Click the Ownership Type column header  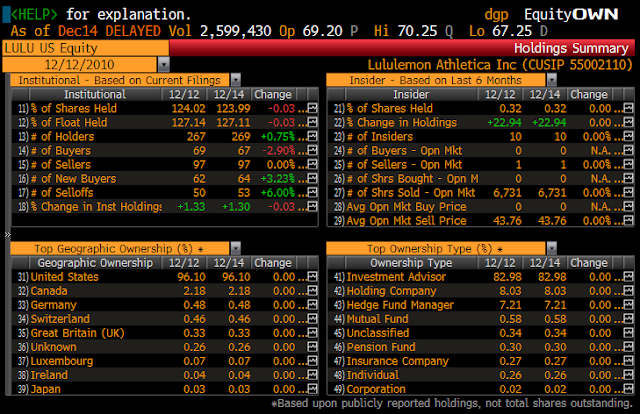click(411, 263)
